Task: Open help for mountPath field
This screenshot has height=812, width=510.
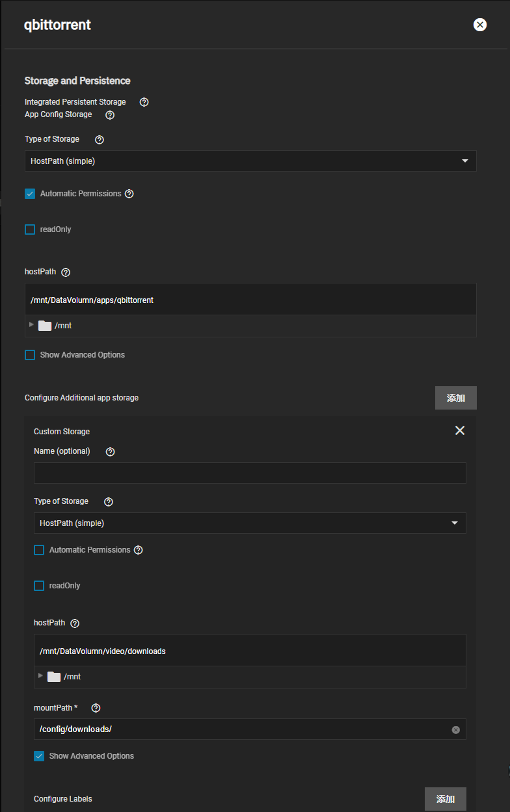Action: (x=96, y=708)
